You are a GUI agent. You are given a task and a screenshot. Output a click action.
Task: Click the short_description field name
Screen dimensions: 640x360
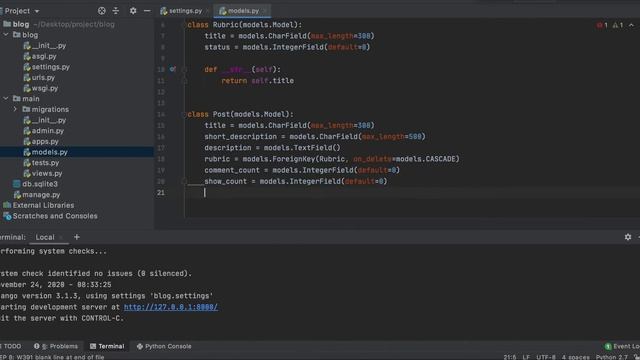coord(240,137)
